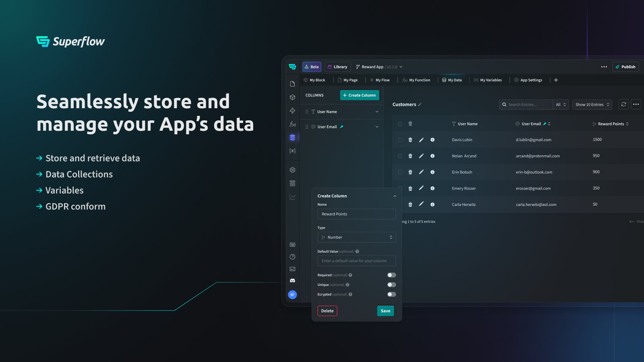This screenshot has width=644, height=362.
Task: Enable the Unique toggle in Create Column
Action: 391,284
